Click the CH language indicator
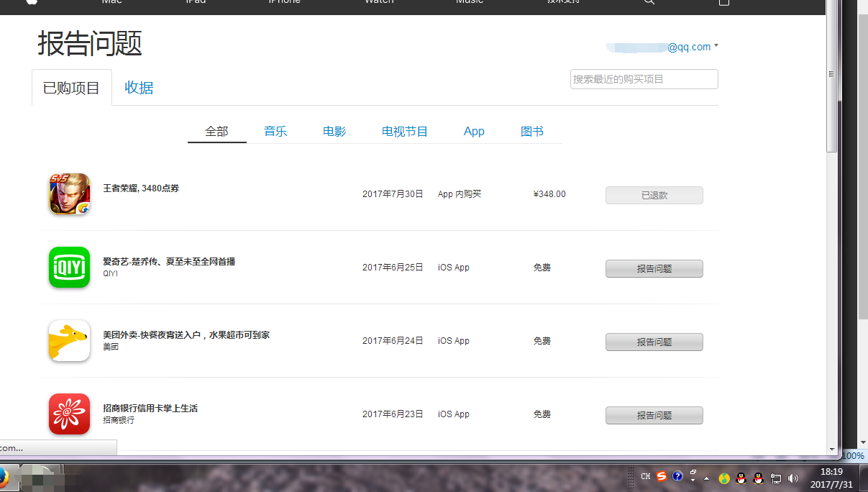 click(x=645, y=477)
